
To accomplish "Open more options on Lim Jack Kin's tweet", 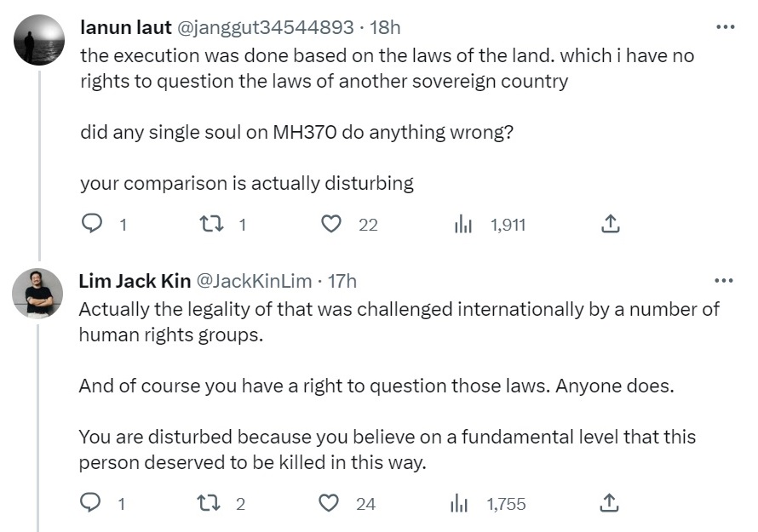I will [x=725, y=281].
